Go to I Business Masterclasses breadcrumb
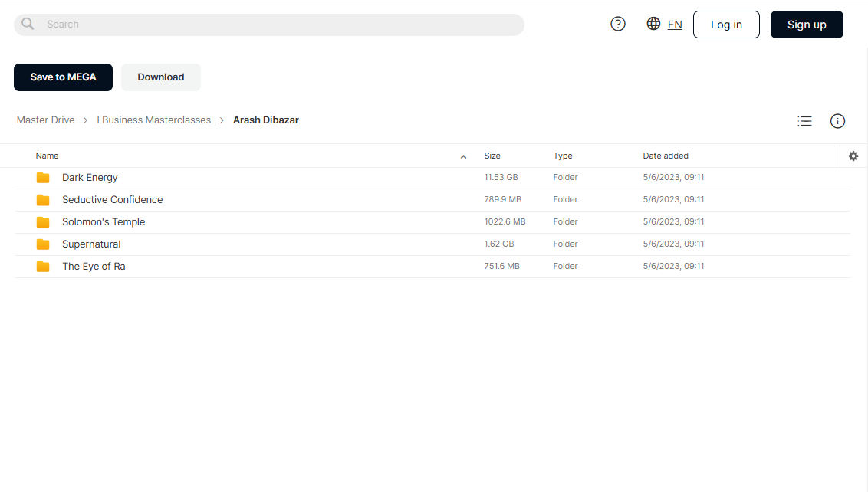 (154, 120)
